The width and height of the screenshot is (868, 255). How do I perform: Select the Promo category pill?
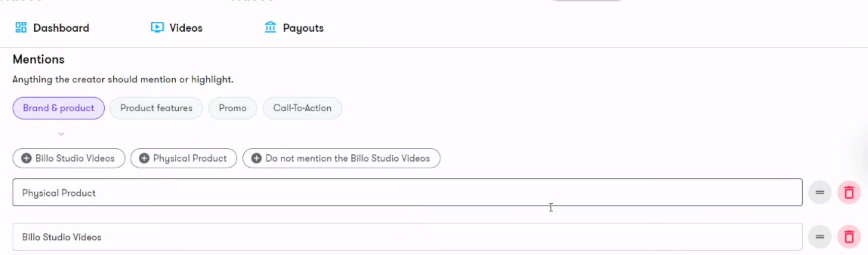click(x=233, y=108)
